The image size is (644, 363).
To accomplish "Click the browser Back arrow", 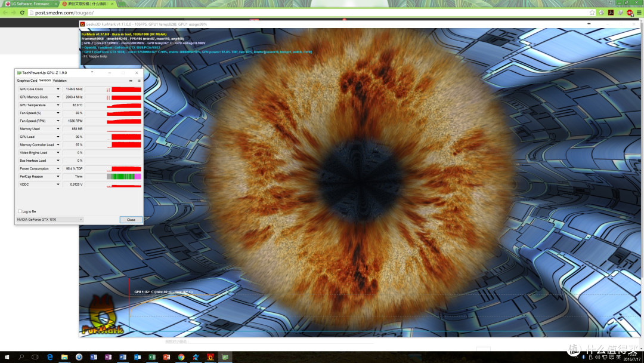I will (5, 13).
